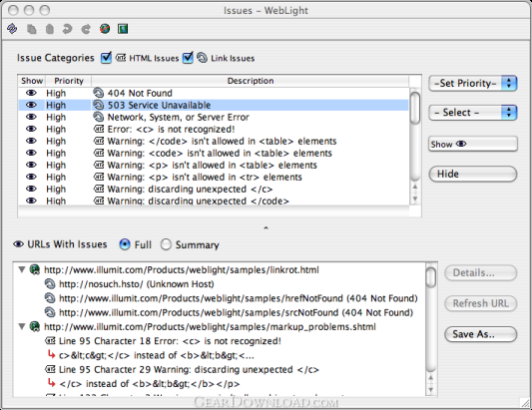Click HTML icon beside <c> is not recognized row
This screenshot has height=410, width=532.
point(99,129)
